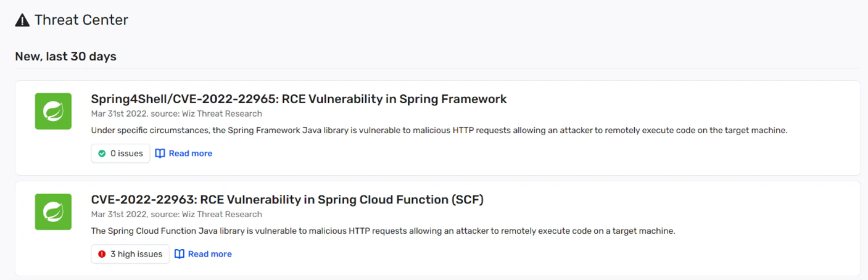Open the 3 high issues badge
This screenshot has width=868, height=280.
tap(130, 254)
